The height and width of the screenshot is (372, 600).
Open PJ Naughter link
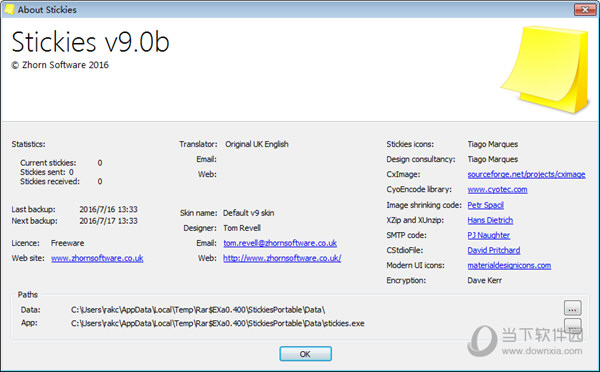[489, 235]
